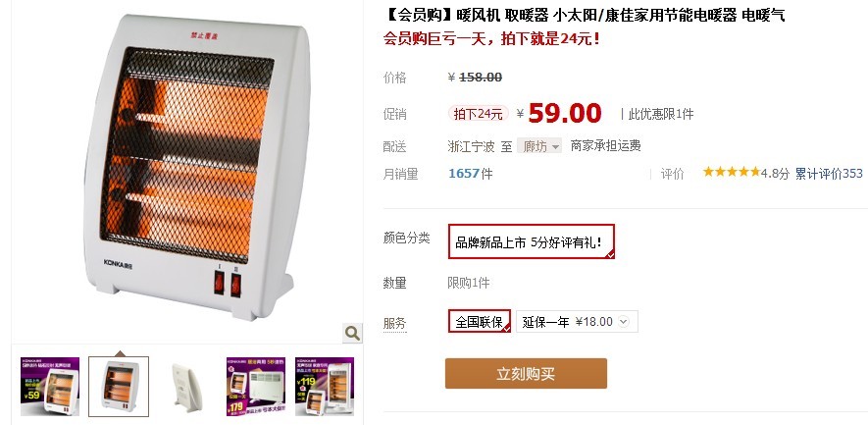Image resolution: width=868 pixels, height=425 pixels.
Task: Click the 拍下24元 promotion tag
Action: point(478,114)
